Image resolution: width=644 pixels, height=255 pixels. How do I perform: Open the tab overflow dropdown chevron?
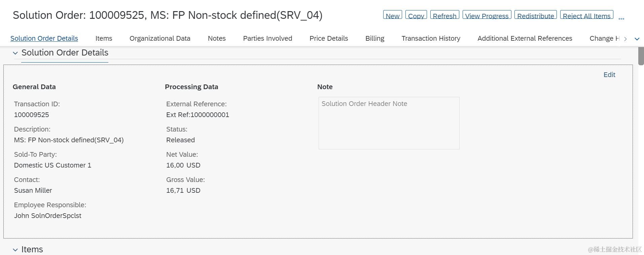[637, 39]
